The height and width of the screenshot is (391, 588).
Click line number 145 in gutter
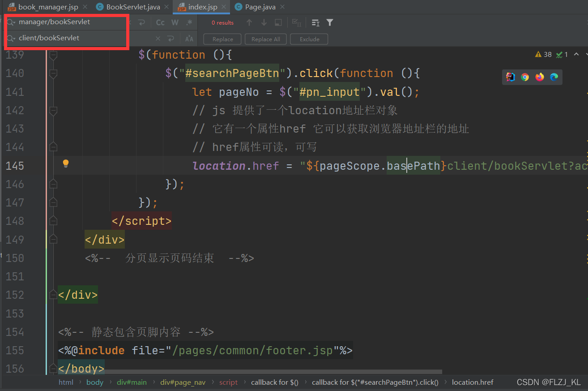click(15, 166)
